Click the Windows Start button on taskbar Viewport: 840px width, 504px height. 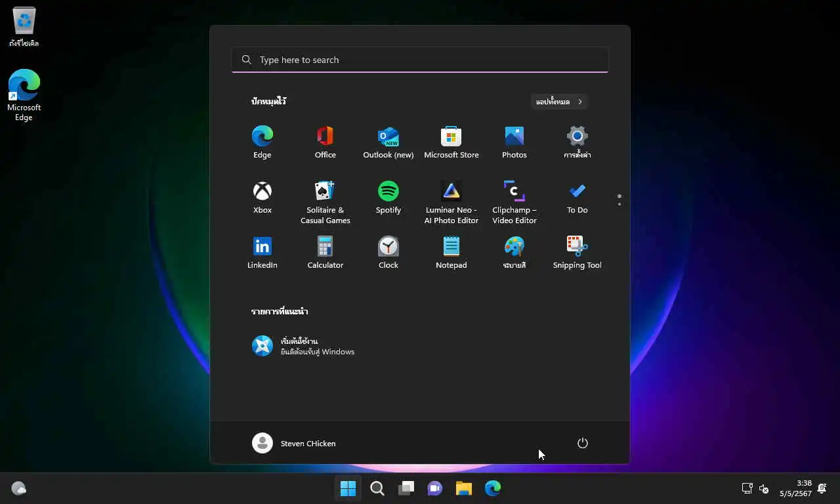coord(348,488)
